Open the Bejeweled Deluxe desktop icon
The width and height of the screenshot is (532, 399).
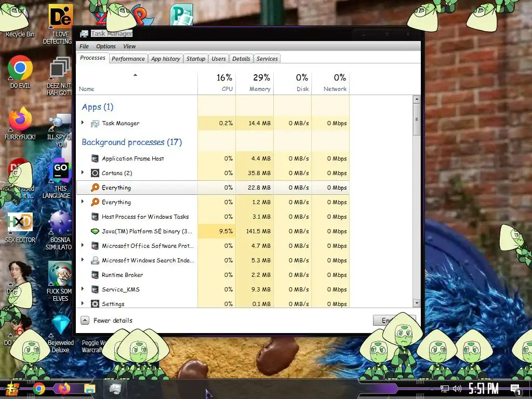(61, 325)
